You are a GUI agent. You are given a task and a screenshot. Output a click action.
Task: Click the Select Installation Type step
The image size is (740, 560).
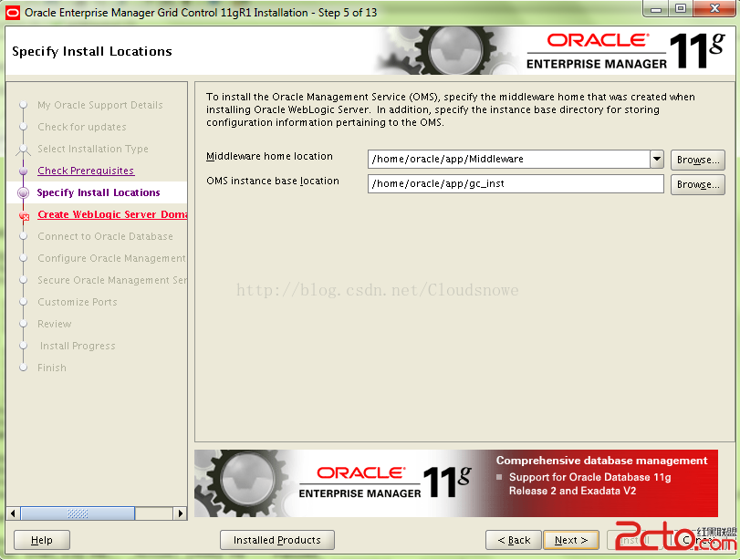tap(93, 149)
